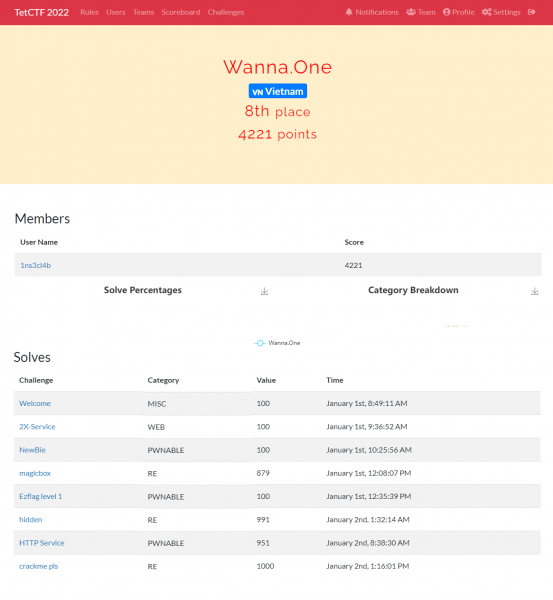
Task: Click value 991 for hidden
Action: [x=263, y=520]
